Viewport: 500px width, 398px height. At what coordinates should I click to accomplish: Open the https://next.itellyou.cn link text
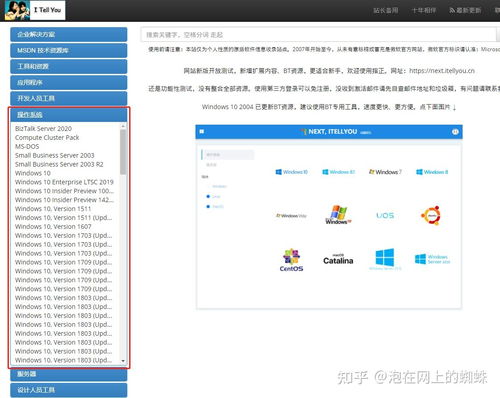(442, 71)
